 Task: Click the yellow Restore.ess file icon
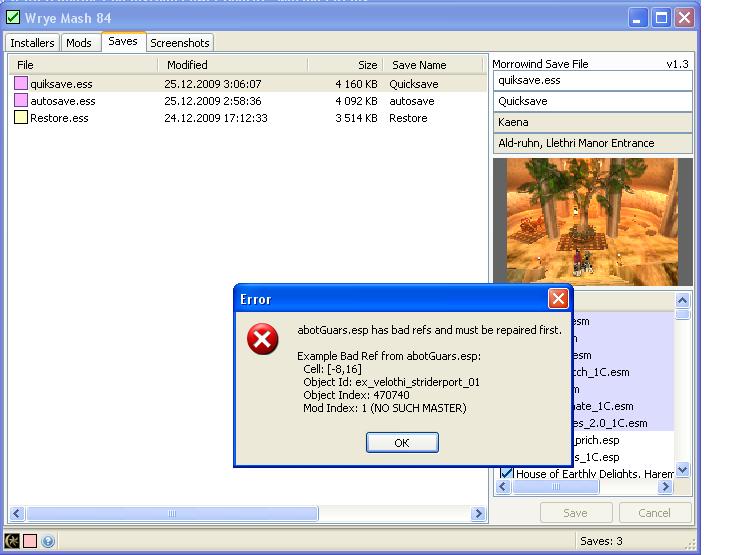pyautogui.click(x=21, y=118)
